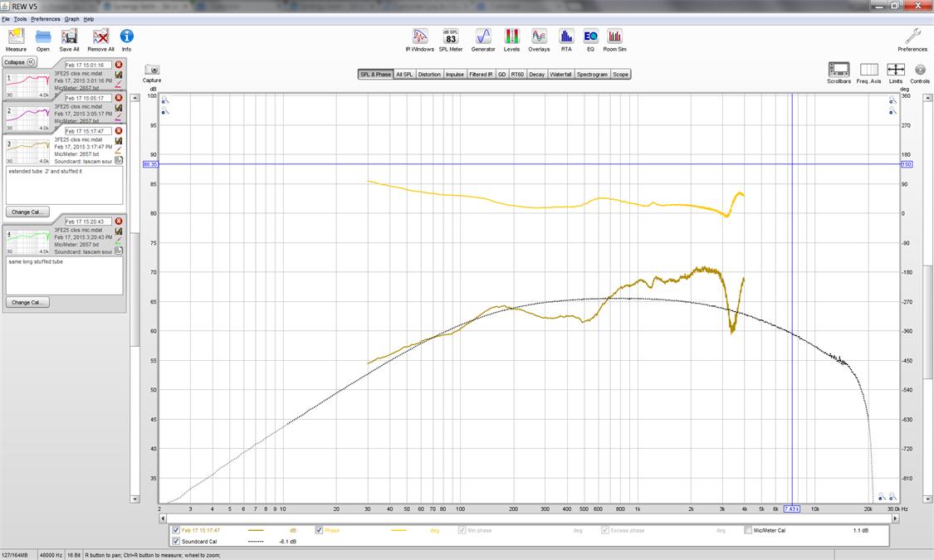Launch the signal Generator
This screenshot has width=934, height=560.
[483, 37]
